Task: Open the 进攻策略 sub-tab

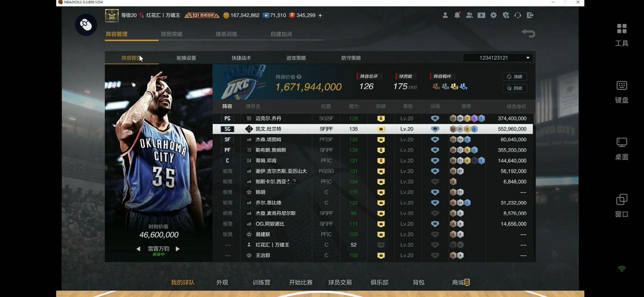Action: click(296, 58)
